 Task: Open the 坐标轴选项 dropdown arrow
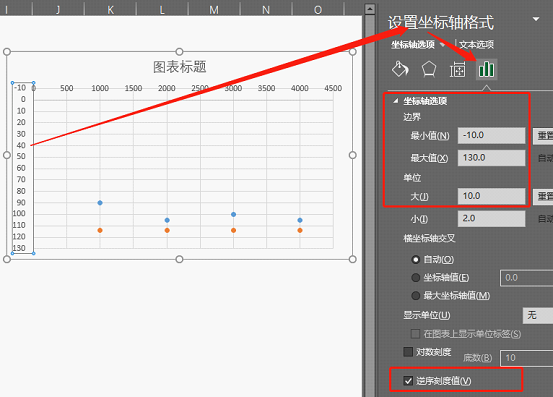(442, 44)
